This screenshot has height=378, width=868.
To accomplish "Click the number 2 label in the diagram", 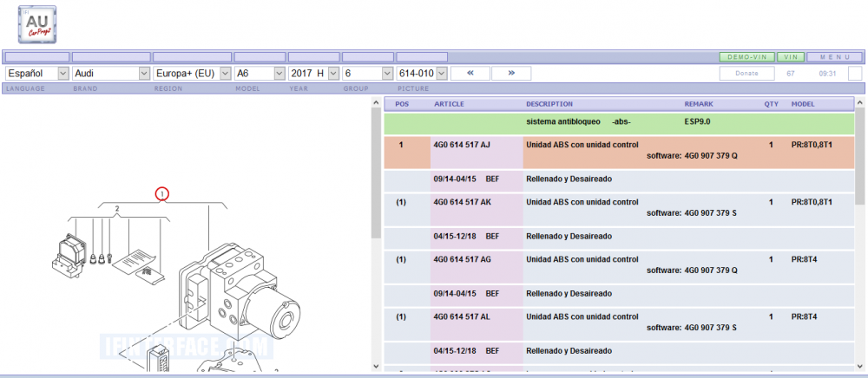I will click(x=117, y=209).
